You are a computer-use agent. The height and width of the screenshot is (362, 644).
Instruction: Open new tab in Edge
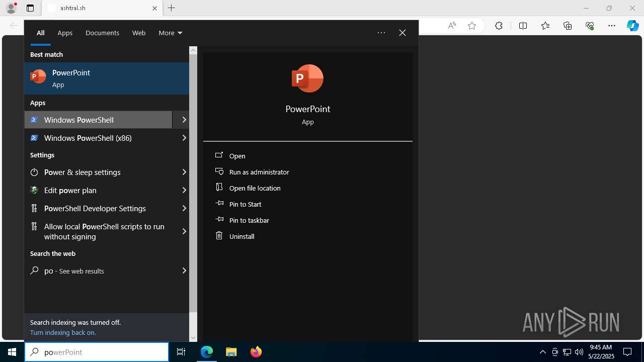172,8
